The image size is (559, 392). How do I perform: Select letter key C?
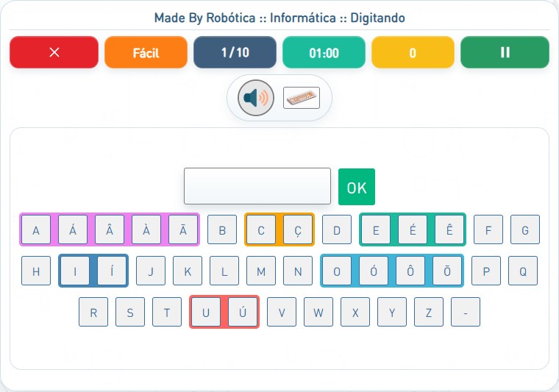pyautogui.click(x=261, y=229)
